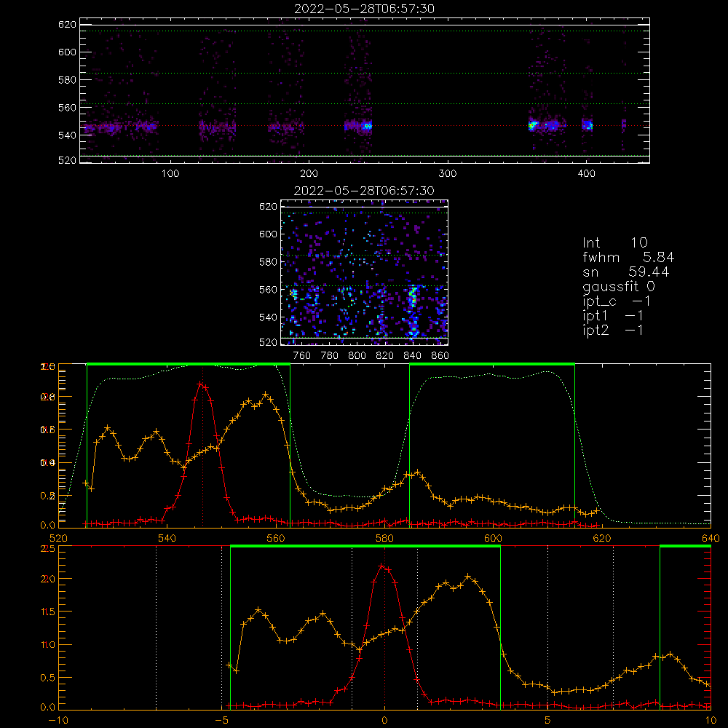This screenshot has width=728, height=728.
Task: Click the red peak top at 0 in bottom plot
Action: click(x=381, y=566)
